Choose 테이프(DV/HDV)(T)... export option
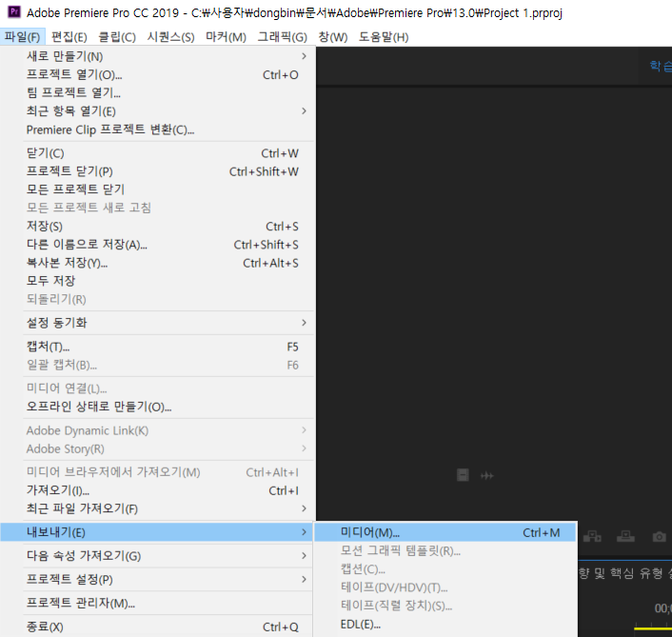 (445, 587)
